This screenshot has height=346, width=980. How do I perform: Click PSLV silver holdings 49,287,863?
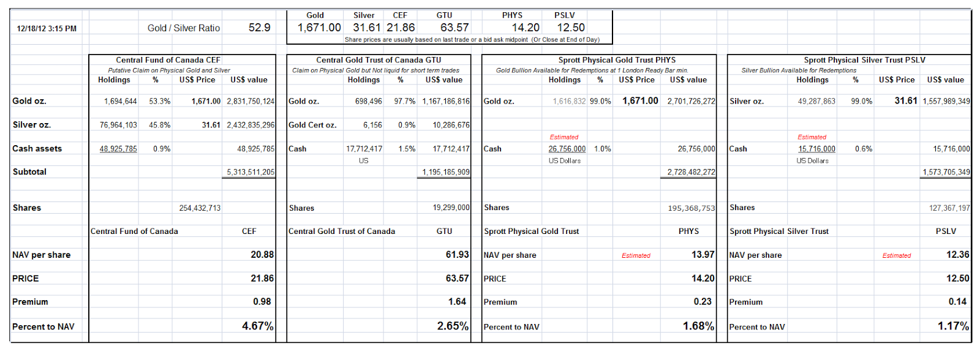(x=816, y=101)
